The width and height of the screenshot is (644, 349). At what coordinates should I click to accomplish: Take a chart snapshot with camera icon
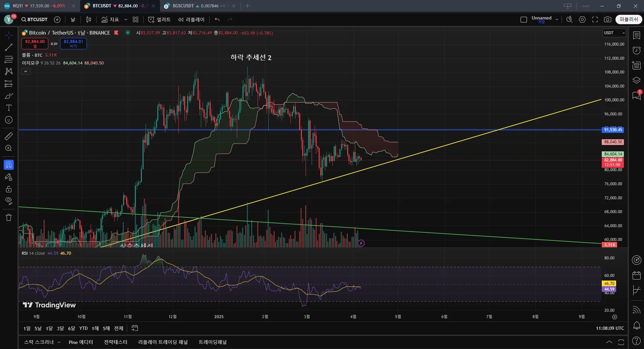[607, 19]
